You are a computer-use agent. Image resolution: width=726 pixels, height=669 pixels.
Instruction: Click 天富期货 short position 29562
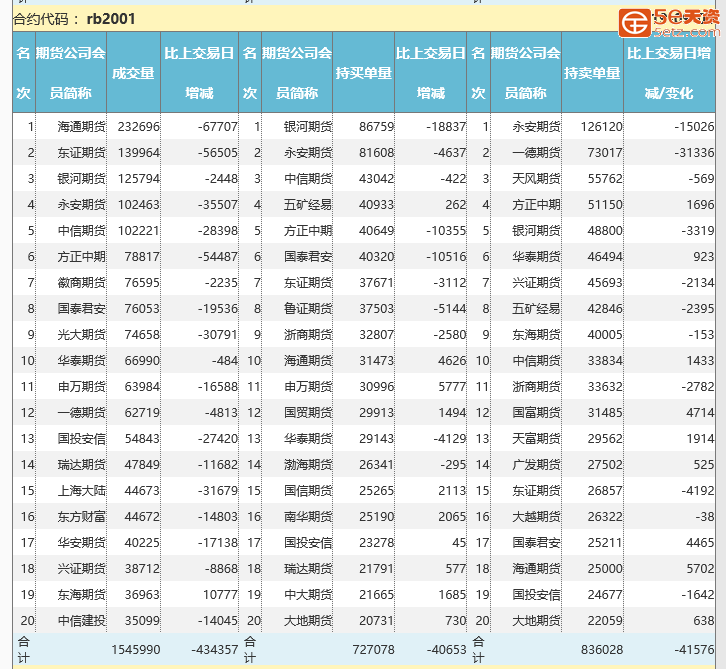(605, 438)
